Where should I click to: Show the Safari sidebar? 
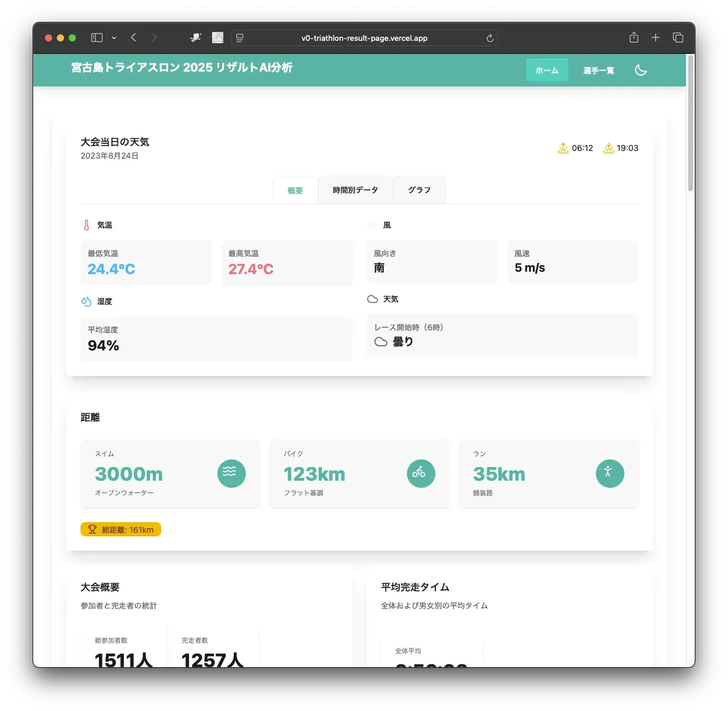[97, 38]
